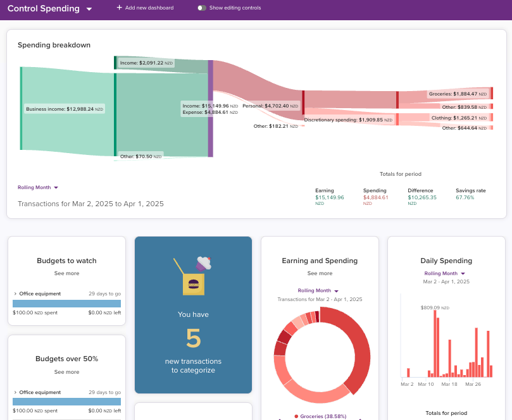Click the plus icon to add dashboard
Image resolution: width=512 pixels, height=420 pixels.
(119, 8)
